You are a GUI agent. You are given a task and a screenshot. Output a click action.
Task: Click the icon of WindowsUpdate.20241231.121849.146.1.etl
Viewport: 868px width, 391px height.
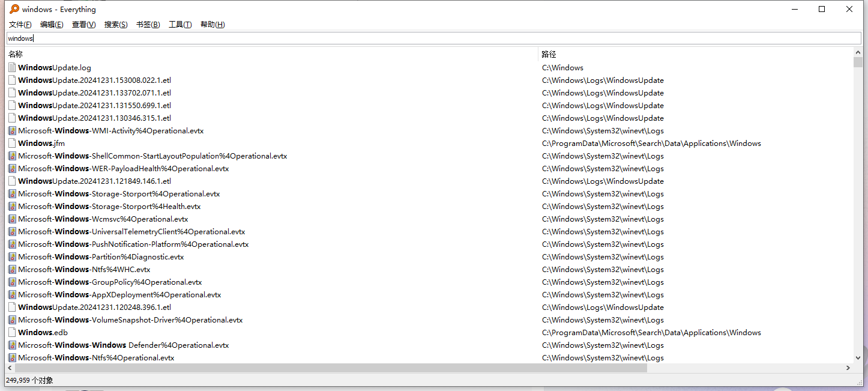(12, 181)
